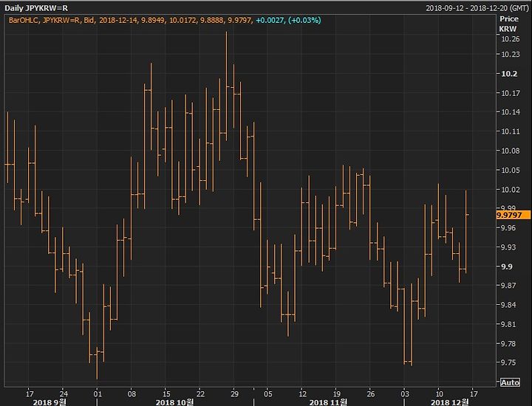Click the date label 24 on the time axis

tap(64, 393)
